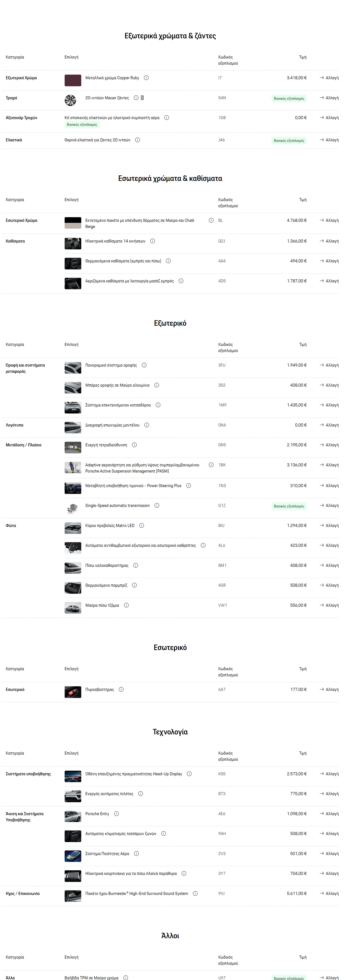Screen dimensions: 348x980
Task: Open info for Porsche Entry
Action: 117,814
